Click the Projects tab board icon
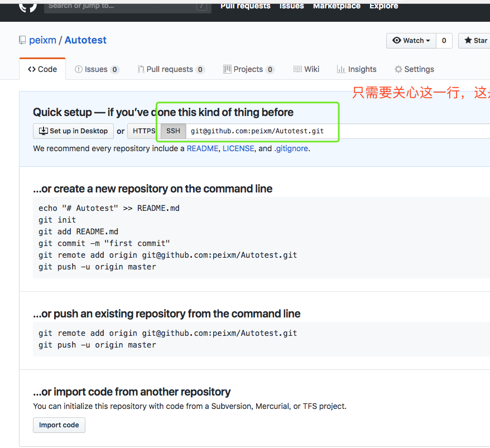Screen dimensions: 490x448 227,69
